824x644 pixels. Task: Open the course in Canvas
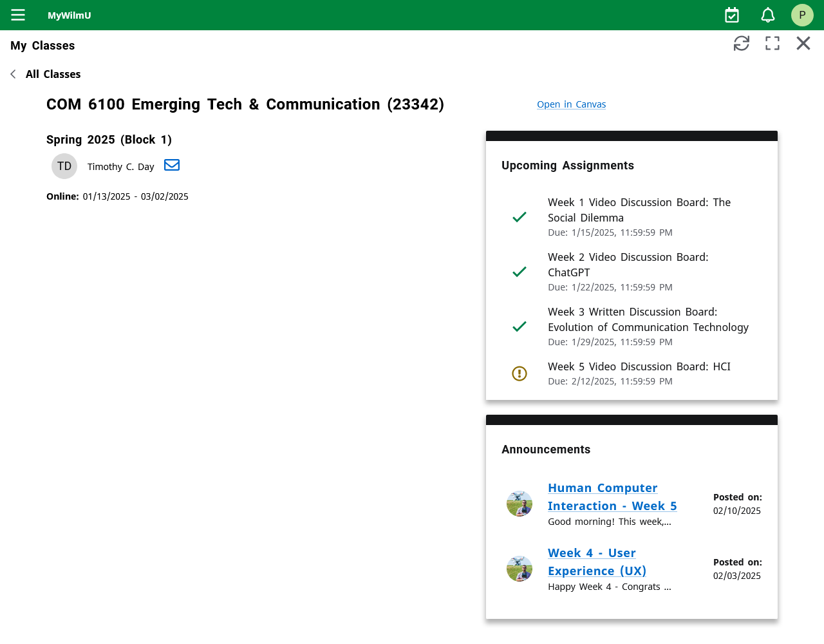571,104
